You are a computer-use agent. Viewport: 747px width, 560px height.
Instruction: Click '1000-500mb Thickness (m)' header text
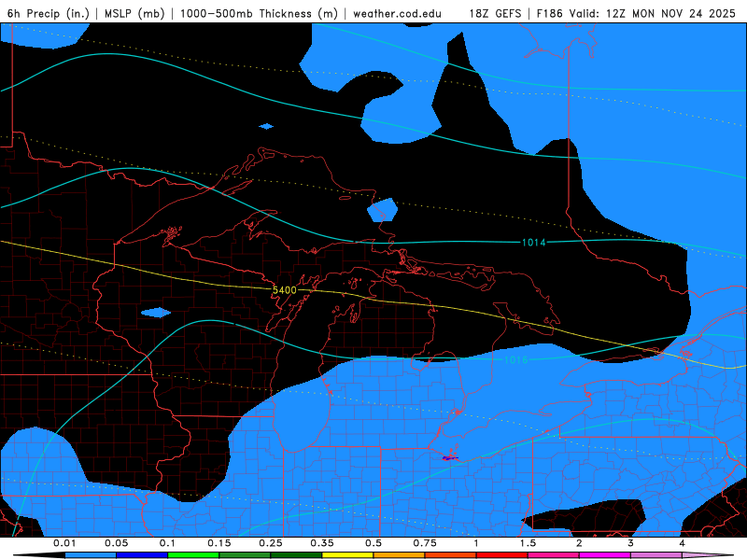(x=259, y=13)
